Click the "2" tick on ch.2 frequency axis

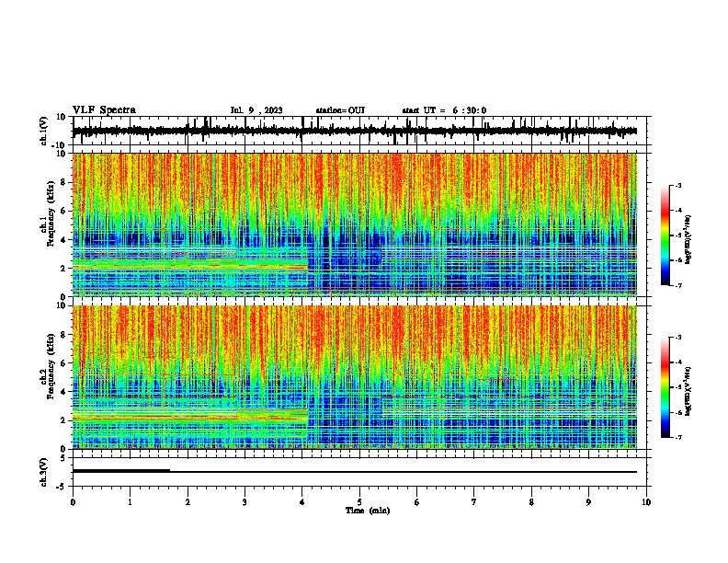click(64, 420)
